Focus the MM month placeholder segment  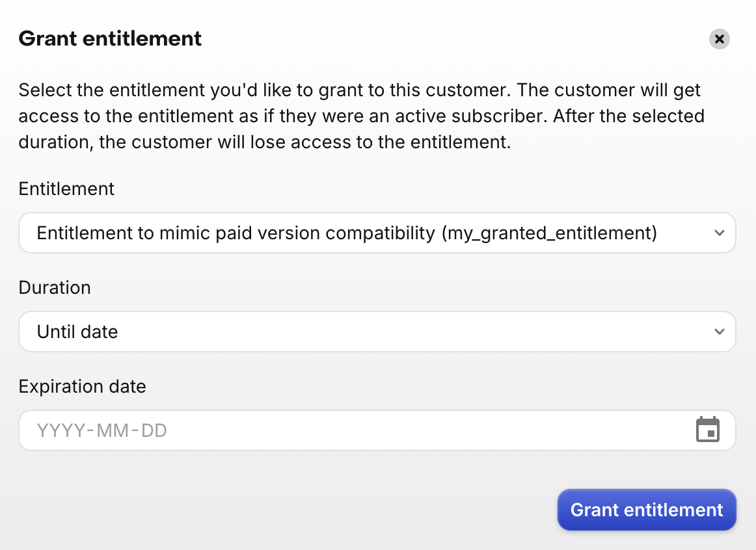tap(111, 430)
